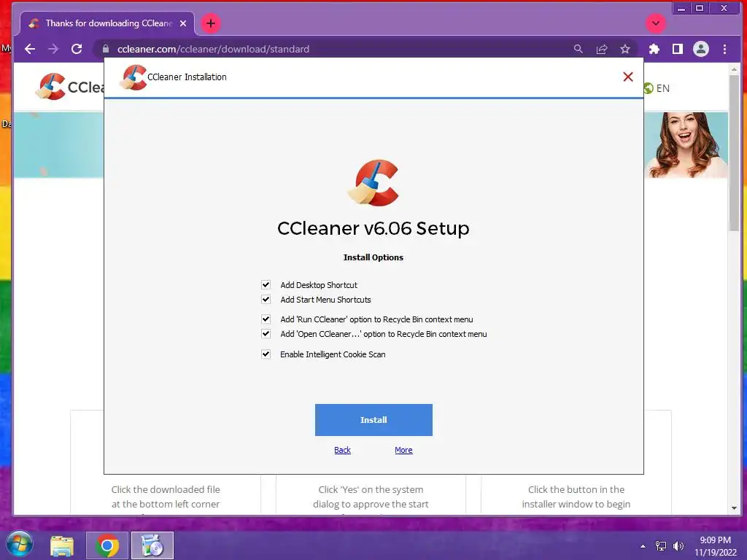747x560 pixels.
Task: Toggle the Chrome side panel icon
Action: (x=678, y=49)
